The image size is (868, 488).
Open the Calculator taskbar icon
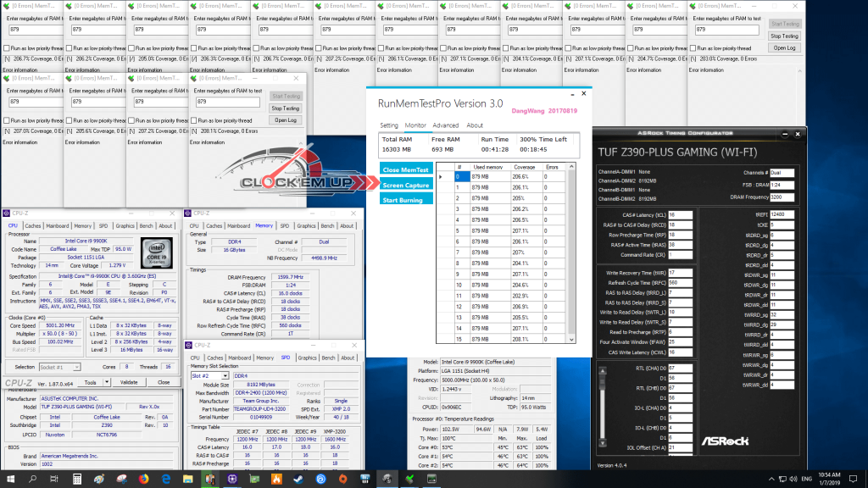[77, 480]
